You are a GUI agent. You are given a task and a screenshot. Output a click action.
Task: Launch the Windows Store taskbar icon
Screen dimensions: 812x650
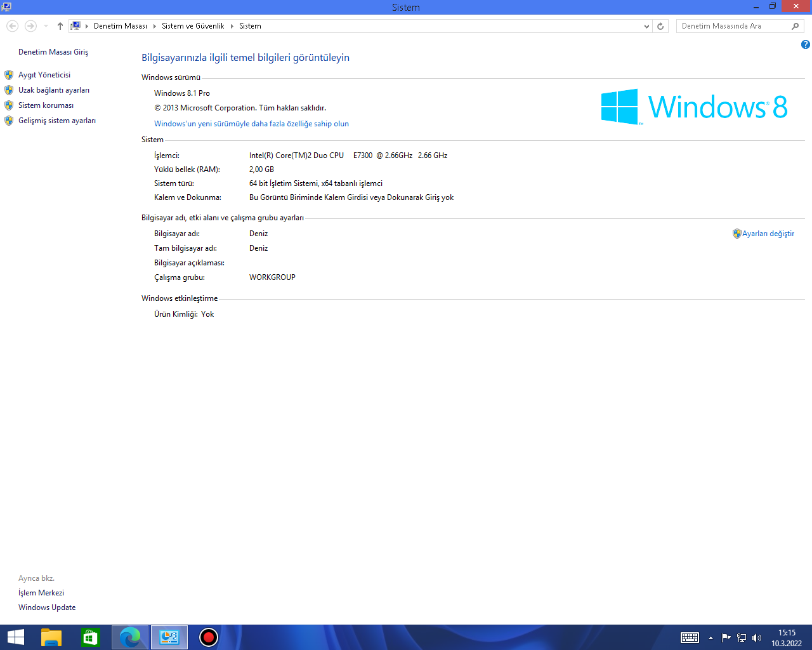(x=91, y=637)
